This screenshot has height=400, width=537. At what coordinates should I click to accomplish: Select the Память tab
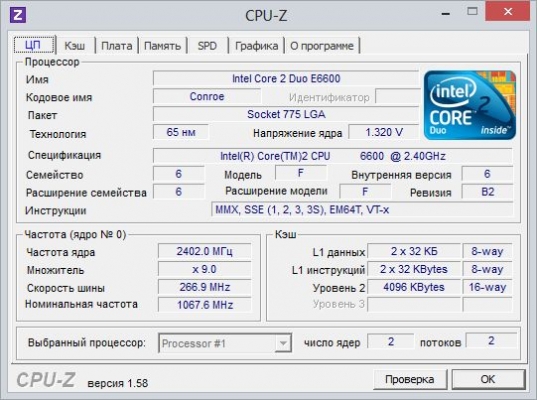click(x=162, y=46)
